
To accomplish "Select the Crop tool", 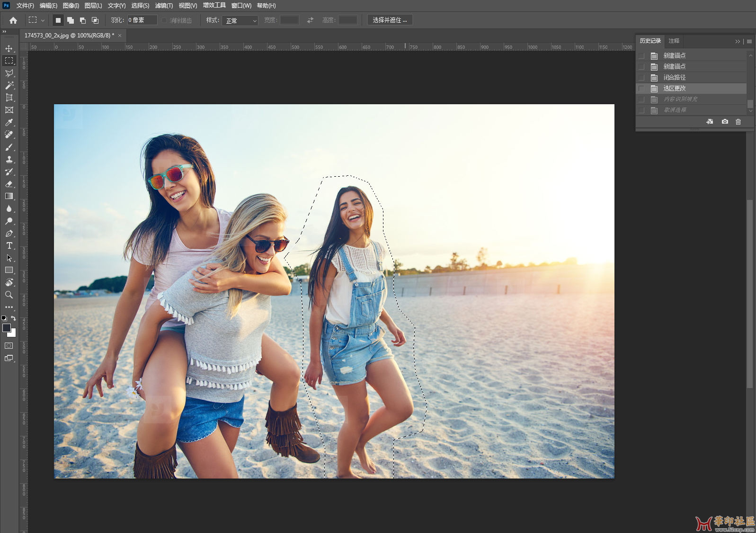I will (x=9, y=98).
